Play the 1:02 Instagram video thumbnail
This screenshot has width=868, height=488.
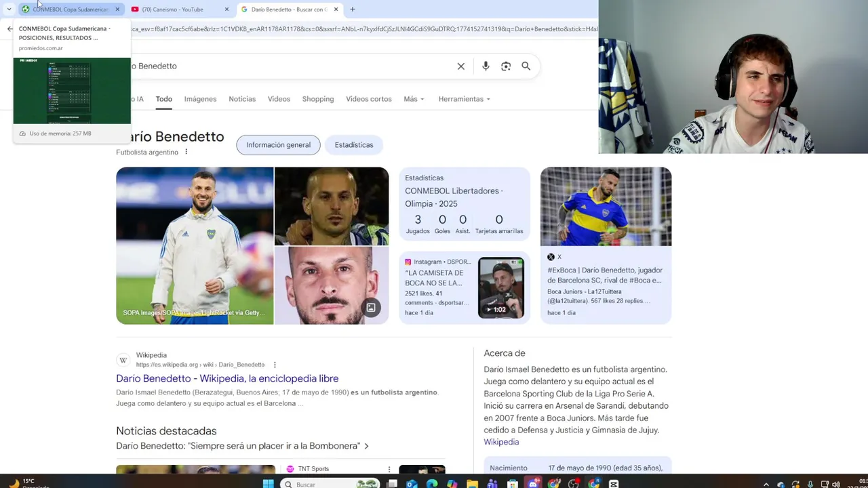coord(500,287)
